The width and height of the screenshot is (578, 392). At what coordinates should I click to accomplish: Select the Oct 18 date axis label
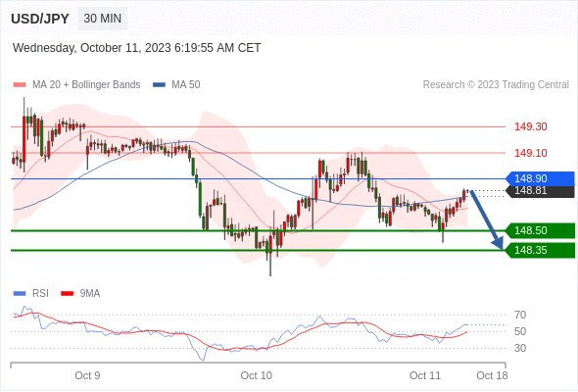click(x=492, y=375)
